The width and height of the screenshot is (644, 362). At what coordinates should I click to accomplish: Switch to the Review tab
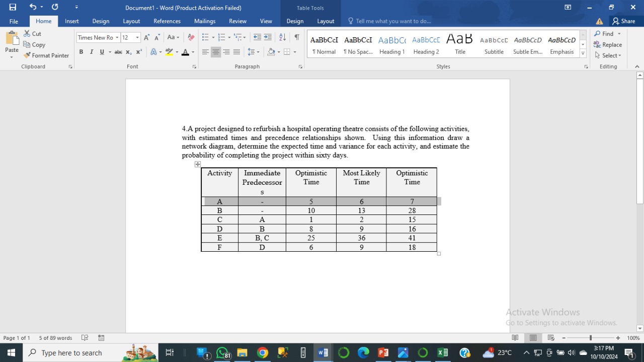click(237, 21)
